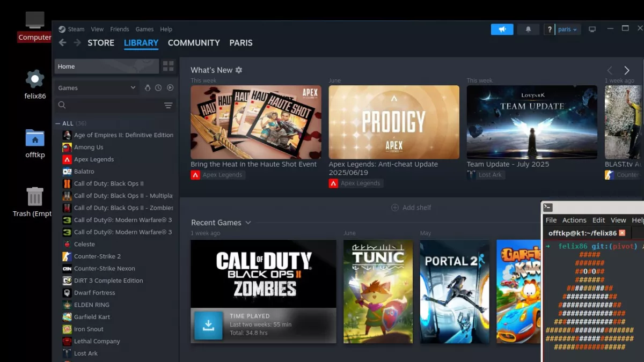Switch to the STORE tab

coord(101,43)
